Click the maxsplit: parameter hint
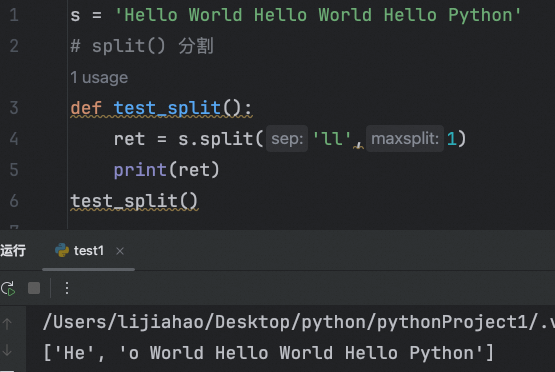The width and height of the screenshot is (555, 372). tap(405, 138)
